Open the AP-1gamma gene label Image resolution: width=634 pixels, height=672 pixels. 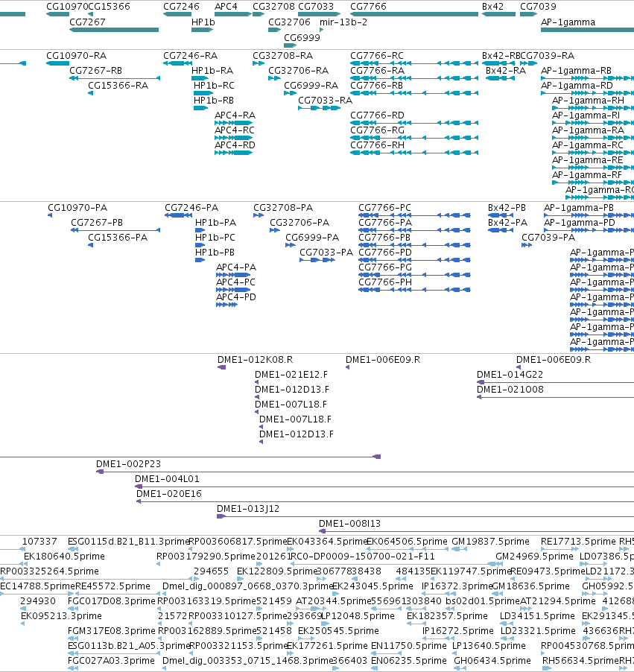point(568,22)
